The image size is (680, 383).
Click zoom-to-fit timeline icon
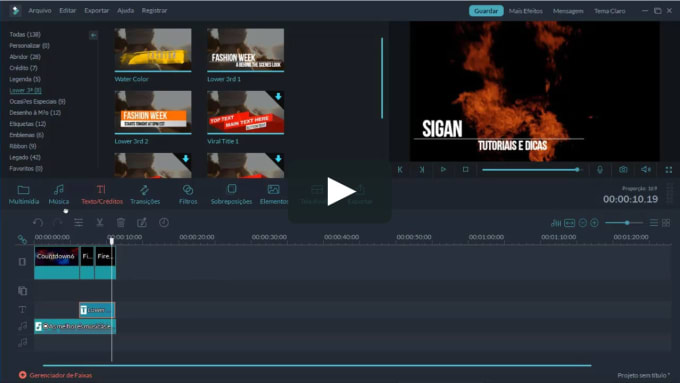click(569, 223)
